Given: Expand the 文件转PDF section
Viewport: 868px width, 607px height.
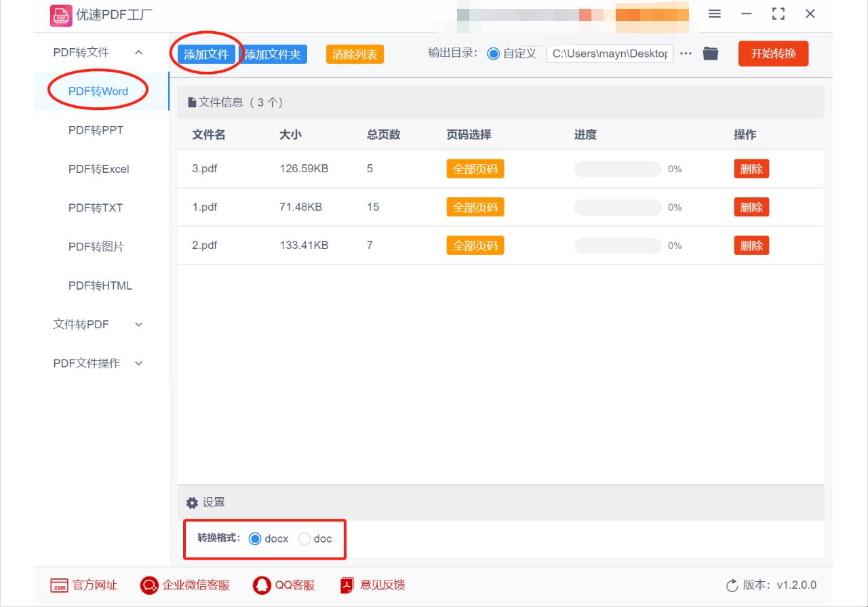Looking at the screenshot, I should pyautogui.click(x=80, y=324).
